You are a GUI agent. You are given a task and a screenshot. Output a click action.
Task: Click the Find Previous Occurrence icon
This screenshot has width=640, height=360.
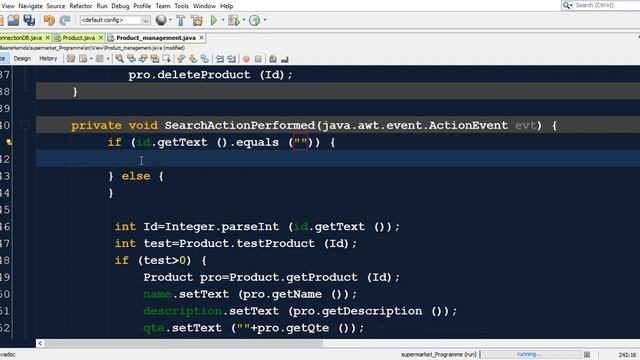point(131,59)
